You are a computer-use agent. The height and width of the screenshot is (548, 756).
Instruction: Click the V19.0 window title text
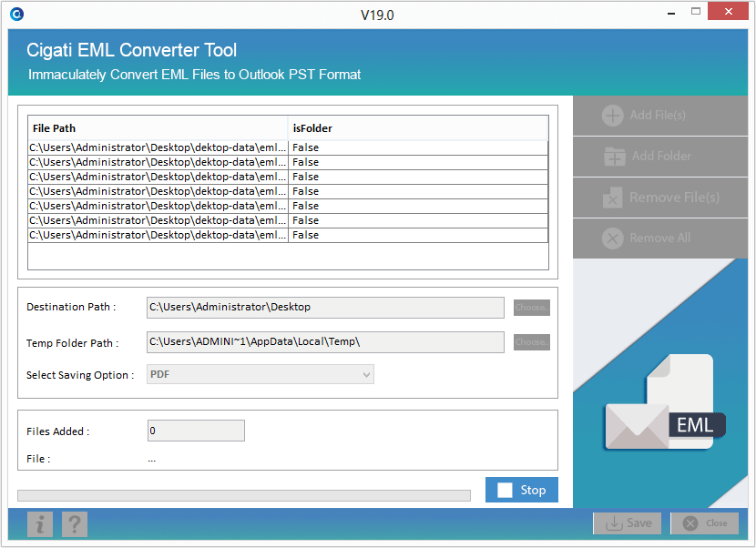pyautogui.click(x=377, y=15)
